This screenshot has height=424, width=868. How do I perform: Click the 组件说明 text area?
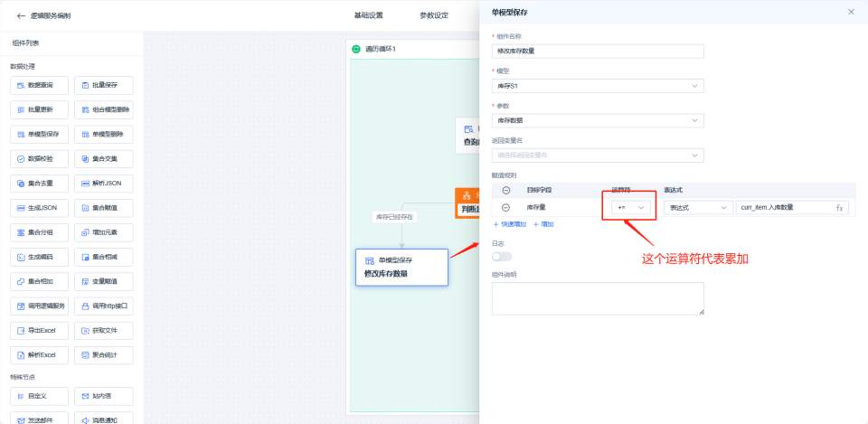598,299
